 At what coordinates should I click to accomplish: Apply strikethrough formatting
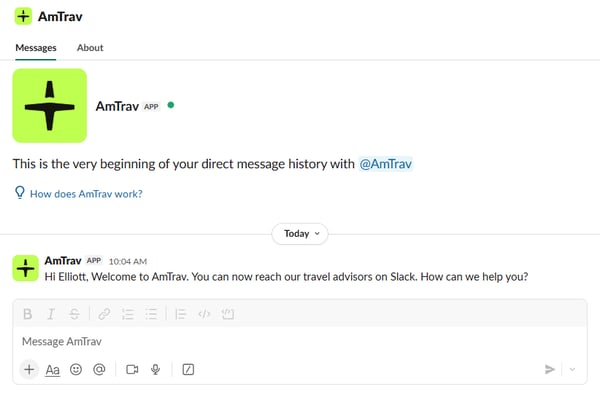tap(74, 314)
